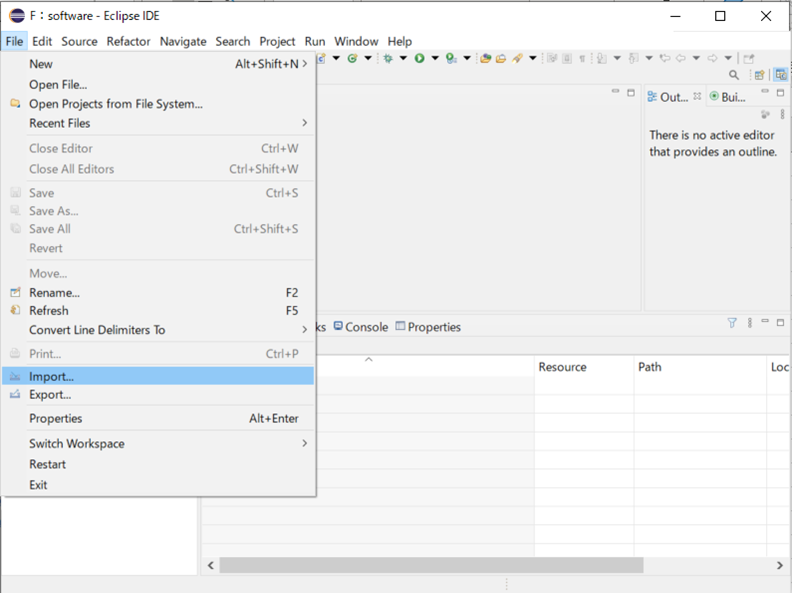
Task: Open the dropdown arrow next to Debug button
Action: coord(403,58)
